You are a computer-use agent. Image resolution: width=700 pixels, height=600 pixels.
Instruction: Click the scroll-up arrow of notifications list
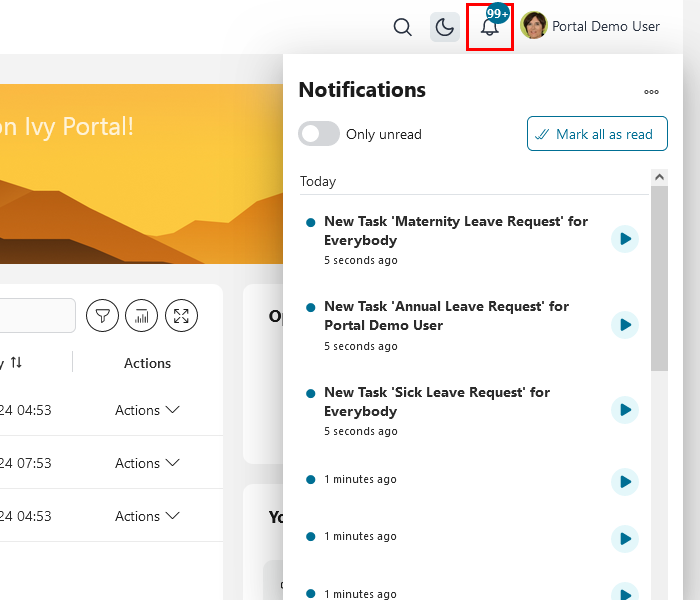pos(659,177)
